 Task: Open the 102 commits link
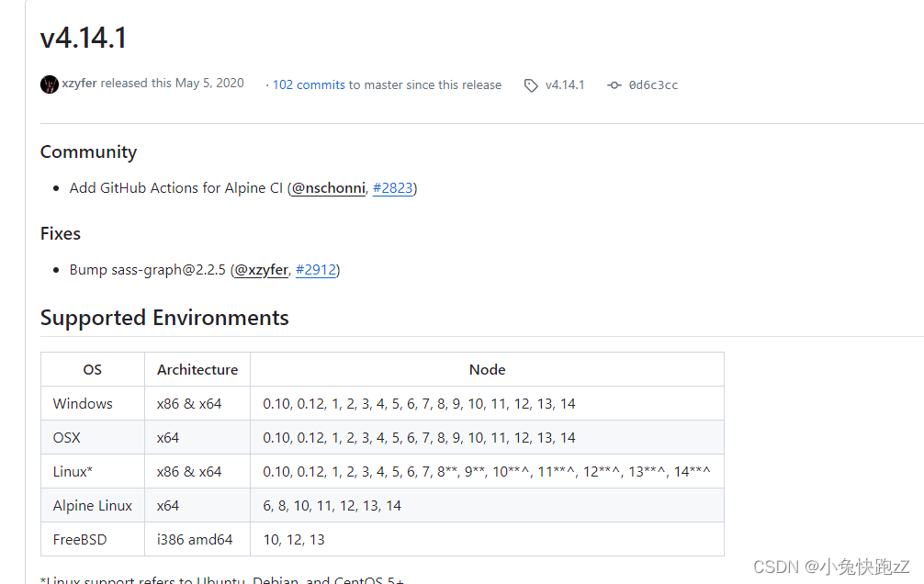309,84
